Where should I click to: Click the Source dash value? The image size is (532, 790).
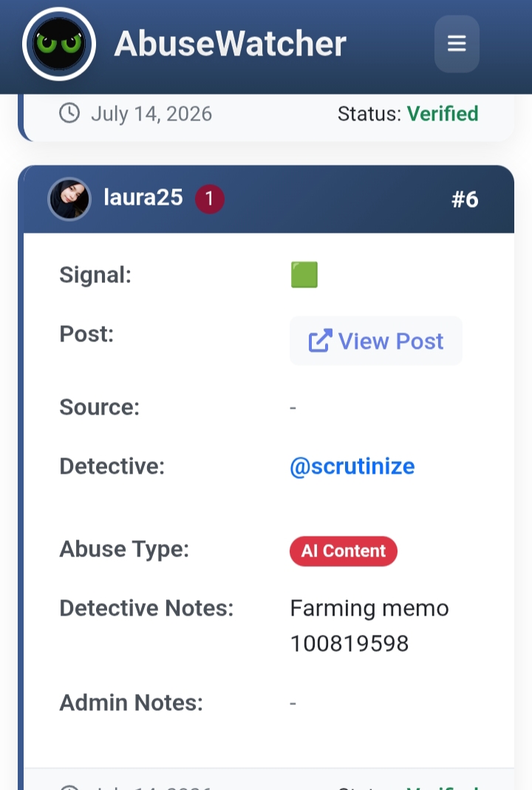(x=293, y=407)
